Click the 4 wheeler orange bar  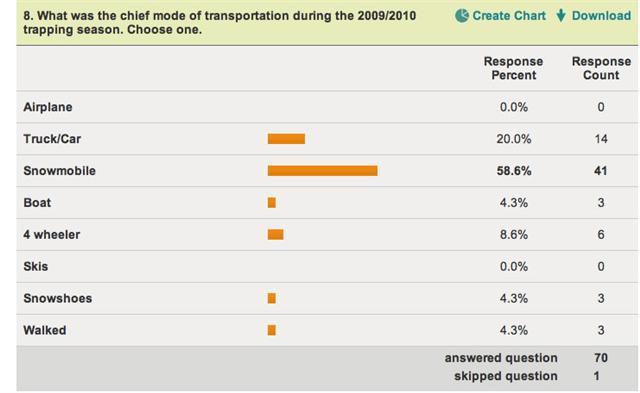point(276,234)
